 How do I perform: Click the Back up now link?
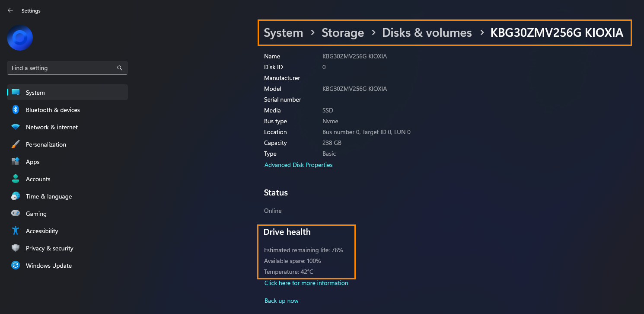point(281,301)
